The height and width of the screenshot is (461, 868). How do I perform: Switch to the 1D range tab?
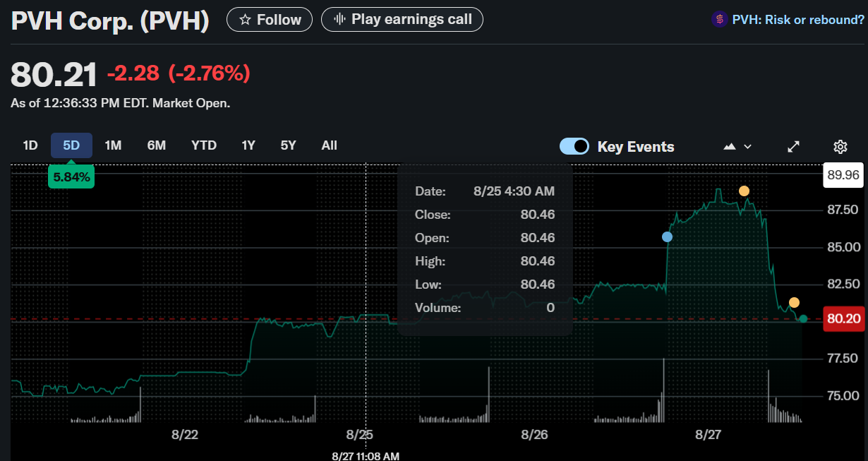(x=30, y=145)
